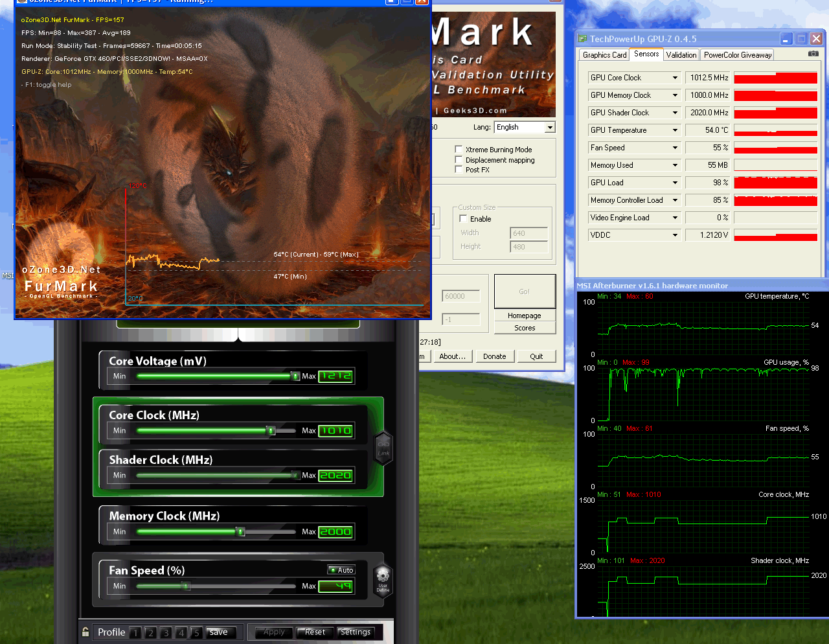Click the profile lock icon in Afterburner
829x644 pixels.
pyautogui.click(x=85, y=632)
